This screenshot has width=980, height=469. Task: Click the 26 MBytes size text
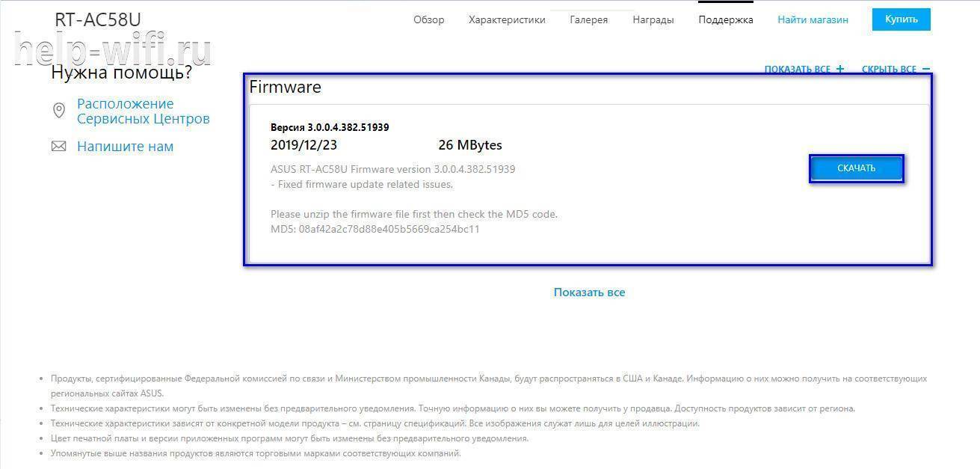(470, 145)
